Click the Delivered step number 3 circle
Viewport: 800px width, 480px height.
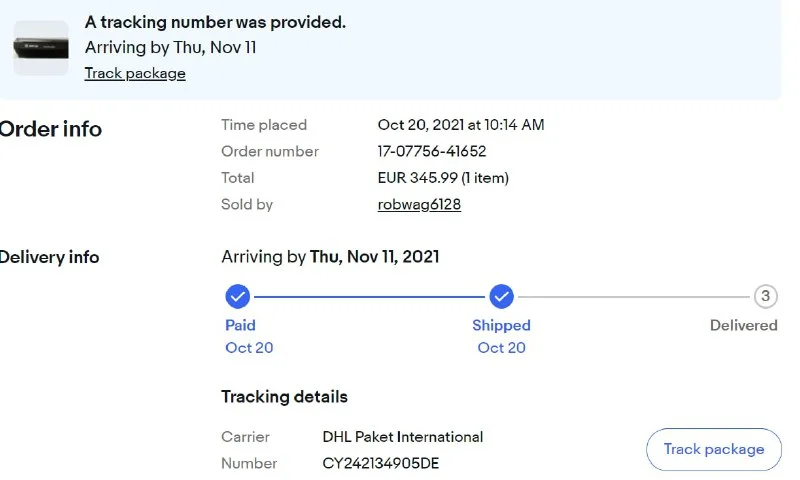tap(765, 296)
